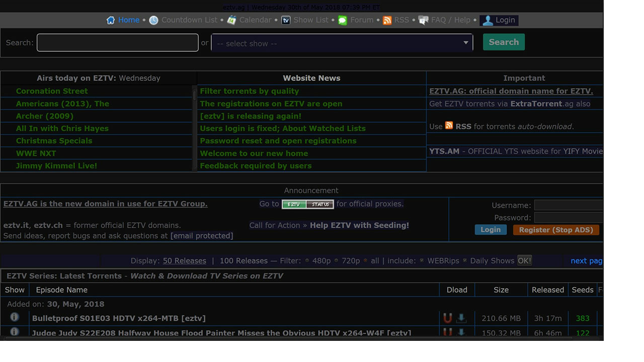This screenshot has width=644, height=362.
Task: Click the Seeds column header
Action: pos(583,290)
